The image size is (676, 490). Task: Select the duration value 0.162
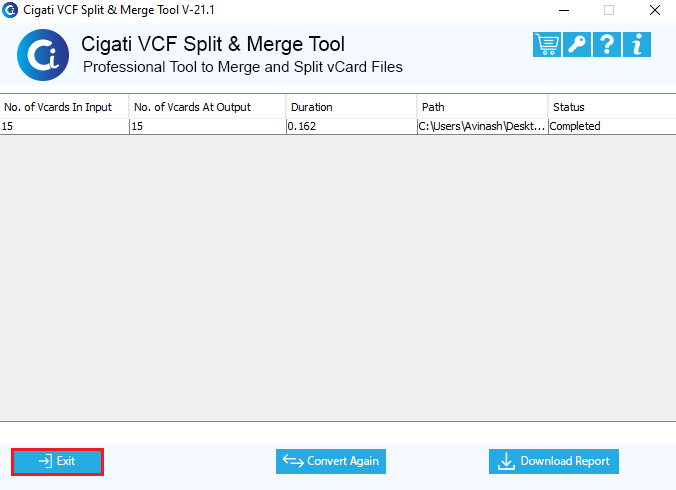point(351,126)
